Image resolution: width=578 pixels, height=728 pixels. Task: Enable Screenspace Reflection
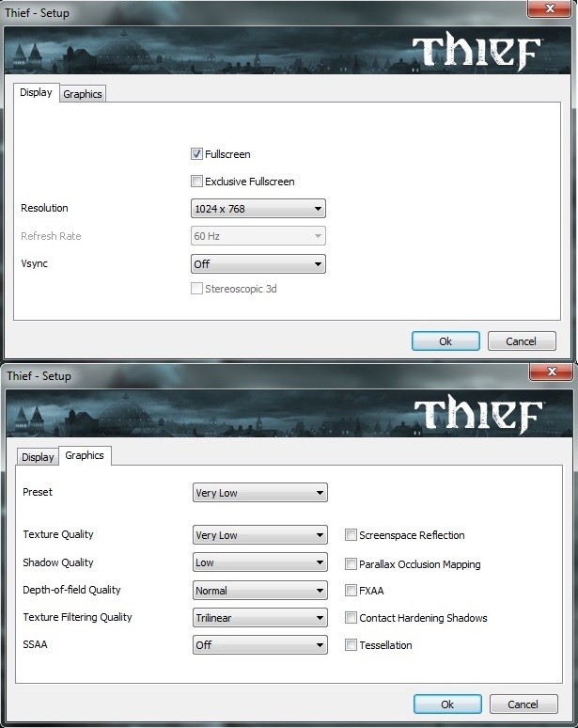click(x=351, y=535)
